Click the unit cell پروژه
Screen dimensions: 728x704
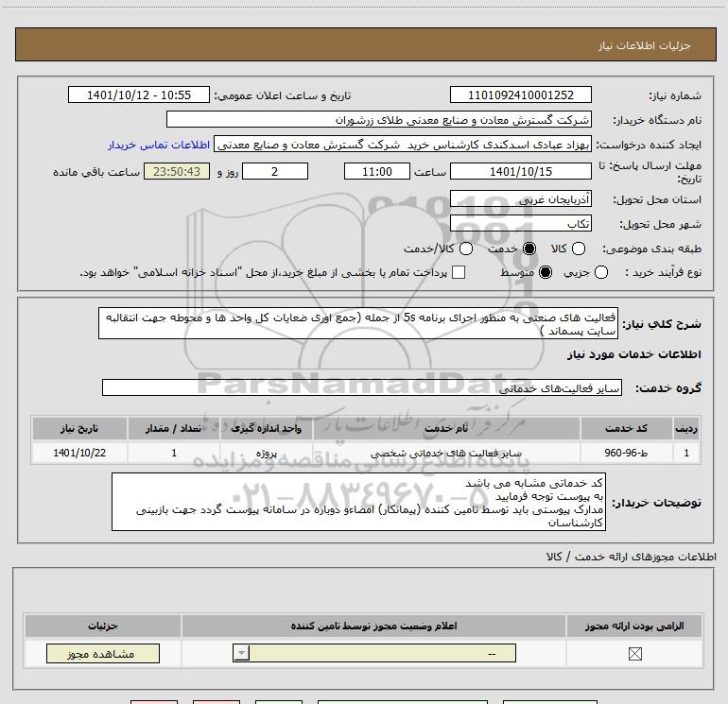(266, 453)
